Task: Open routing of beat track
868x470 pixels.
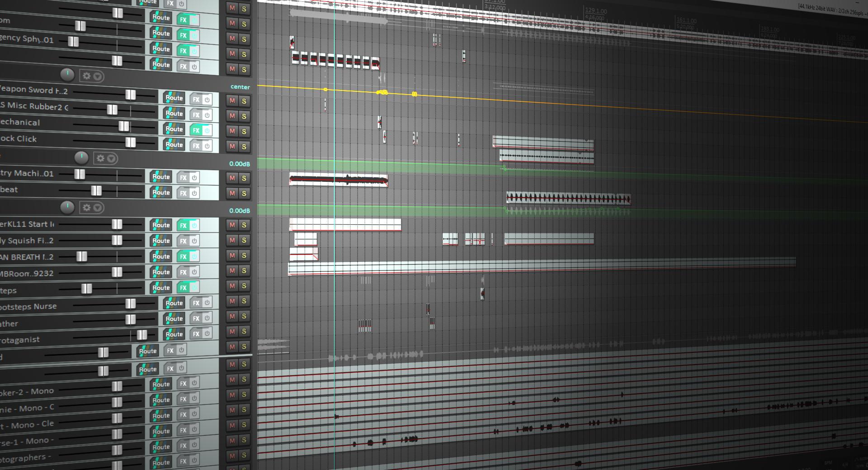Action: point(161,192)
